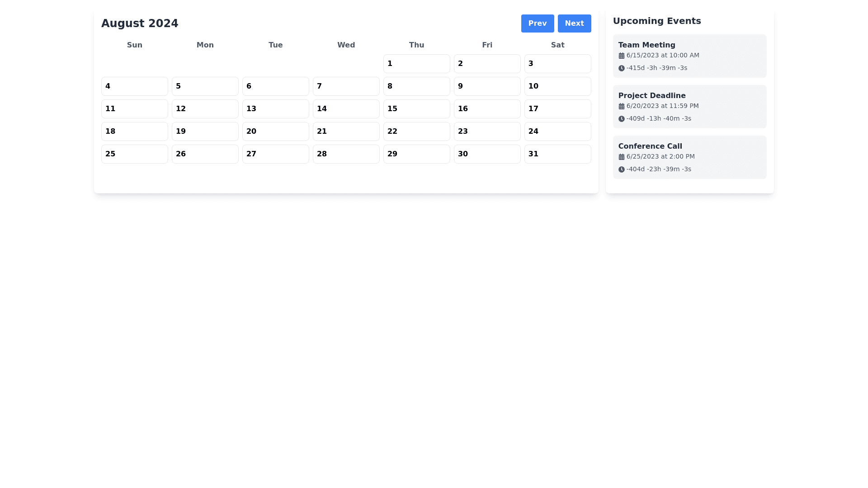Select day 15 in the calendar grid
The height and width of the screenshot is (488, 868).
coord(416,109)
